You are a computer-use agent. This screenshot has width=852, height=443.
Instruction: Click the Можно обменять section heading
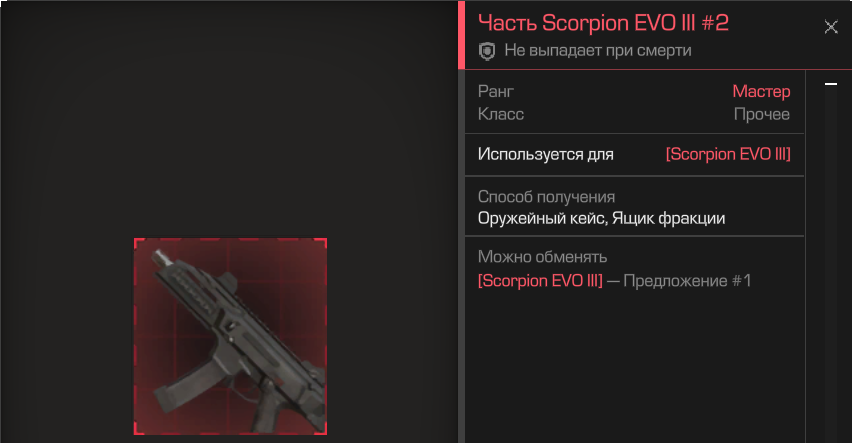click(x=542, y=257)
